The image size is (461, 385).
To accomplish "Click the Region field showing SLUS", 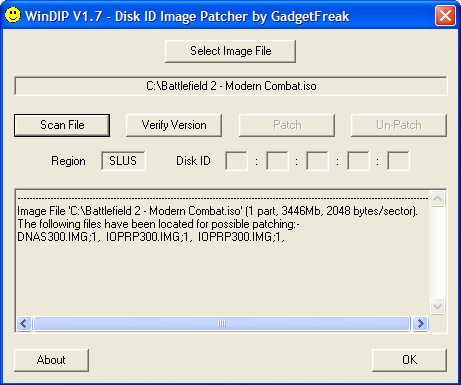I will [123, 161].
